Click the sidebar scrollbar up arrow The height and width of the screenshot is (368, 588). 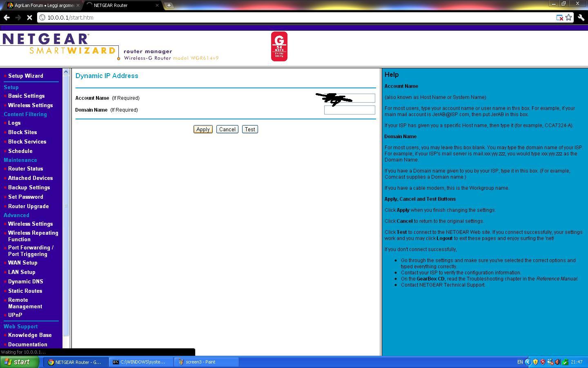(66, 72)
